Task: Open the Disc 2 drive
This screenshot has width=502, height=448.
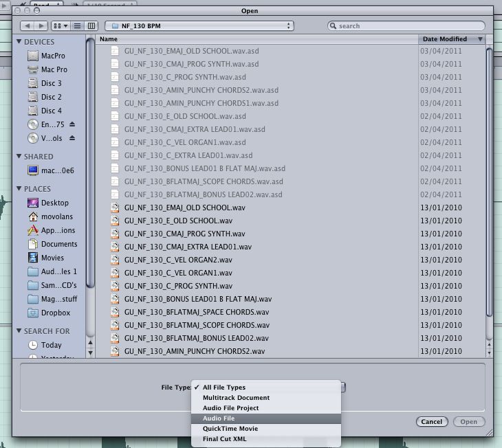Action: [45, 97]
